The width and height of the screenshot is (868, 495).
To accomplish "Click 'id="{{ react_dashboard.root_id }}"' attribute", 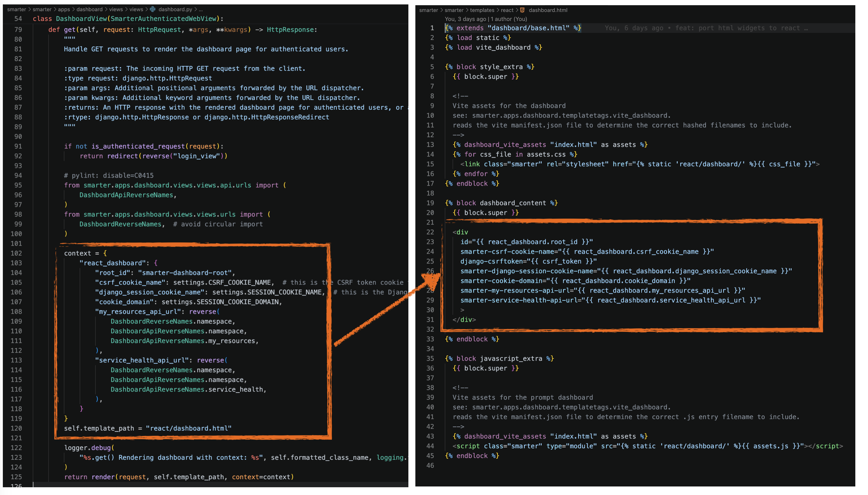I will pyautogui.click(x=526, y=242).
